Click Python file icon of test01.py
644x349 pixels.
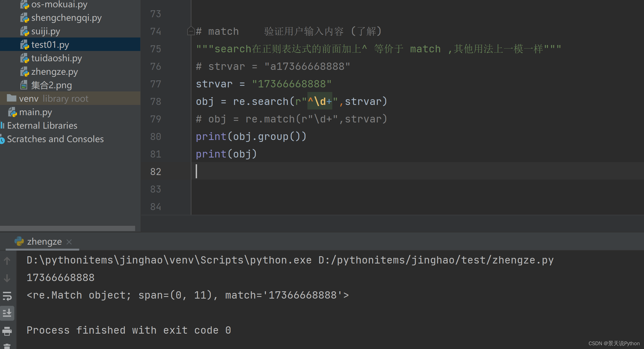pos(25,45)
